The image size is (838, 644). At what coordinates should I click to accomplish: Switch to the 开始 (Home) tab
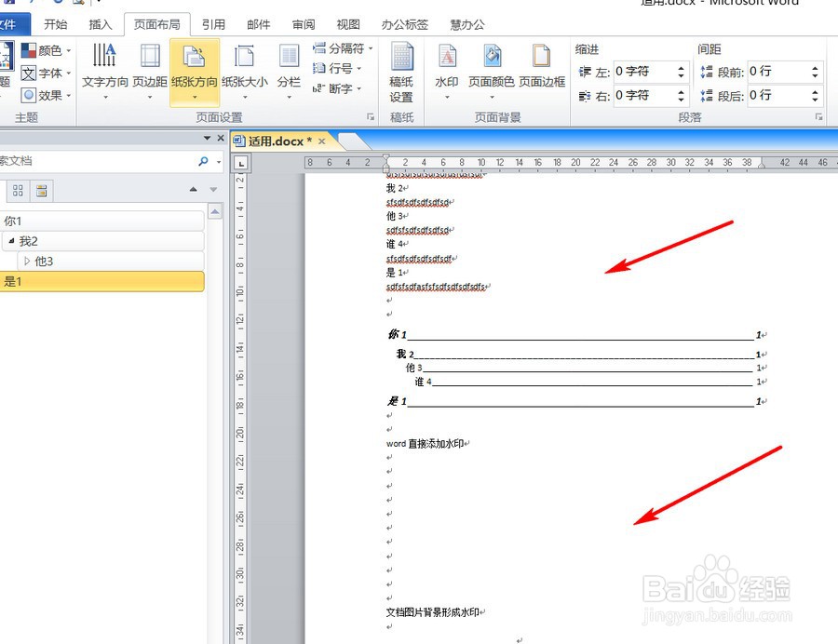[56, 24]
